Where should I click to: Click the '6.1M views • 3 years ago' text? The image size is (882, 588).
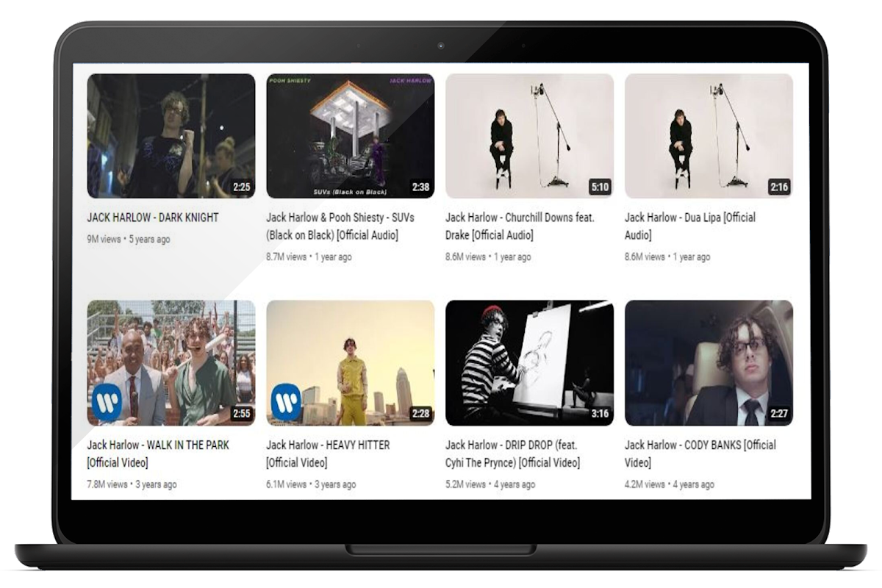(311, 484)
